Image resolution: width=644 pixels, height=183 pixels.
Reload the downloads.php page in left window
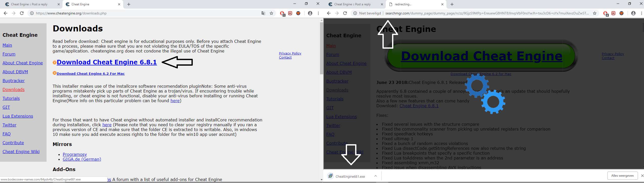coord(22,13)
